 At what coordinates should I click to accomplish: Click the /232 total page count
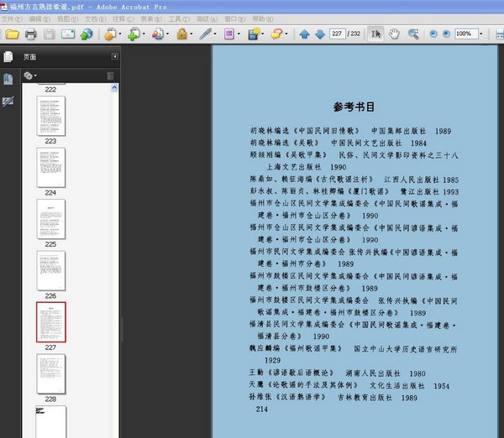(354, 34)
